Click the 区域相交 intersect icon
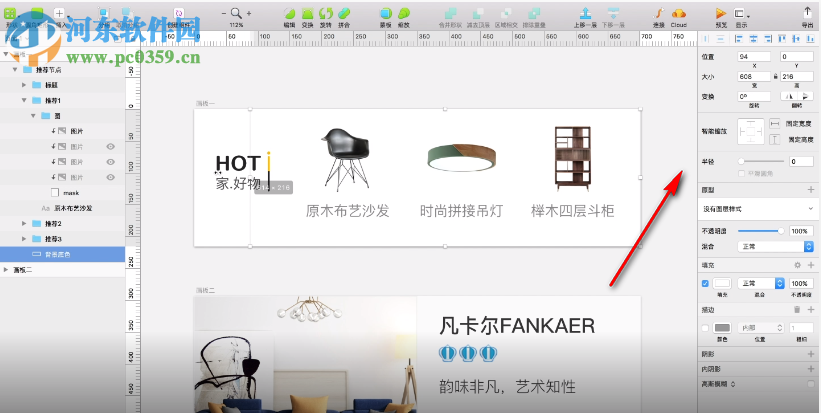 click(506, 13)
